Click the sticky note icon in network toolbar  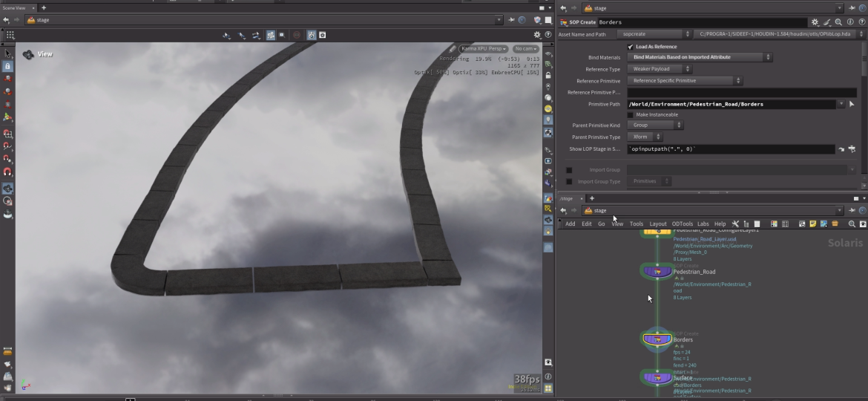(813, 224)
